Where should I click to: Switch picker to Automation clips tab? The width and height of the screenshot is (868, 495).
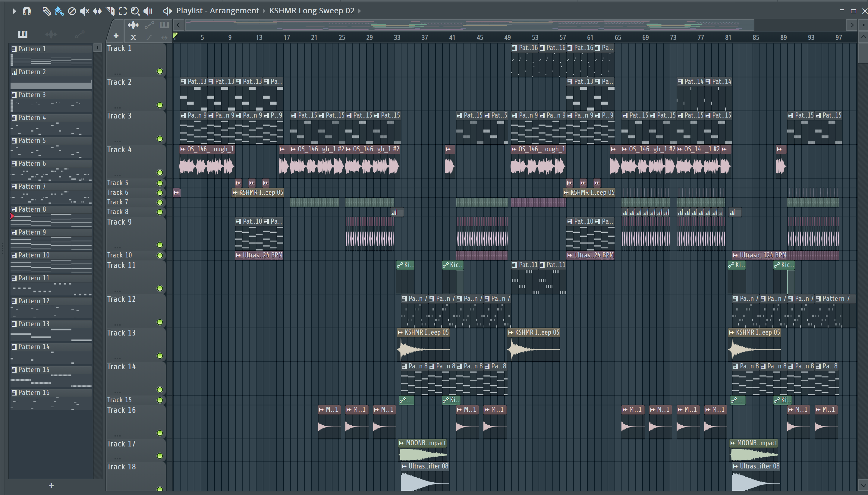point(79,34)
